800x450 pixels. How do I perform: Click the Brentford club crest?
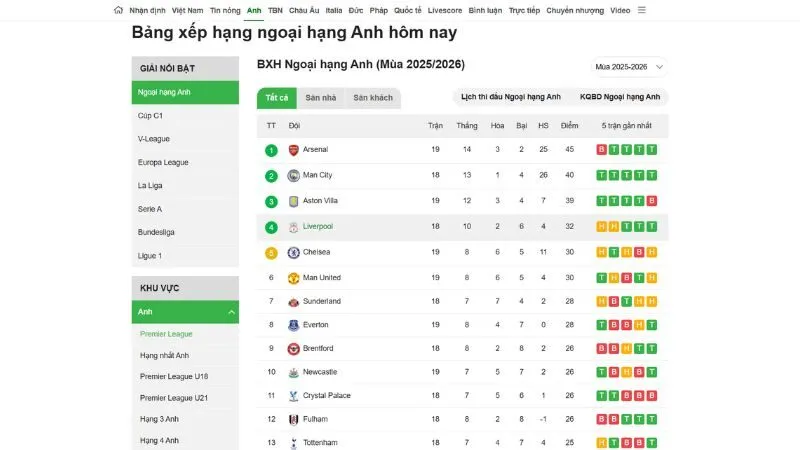coord(293,349)
